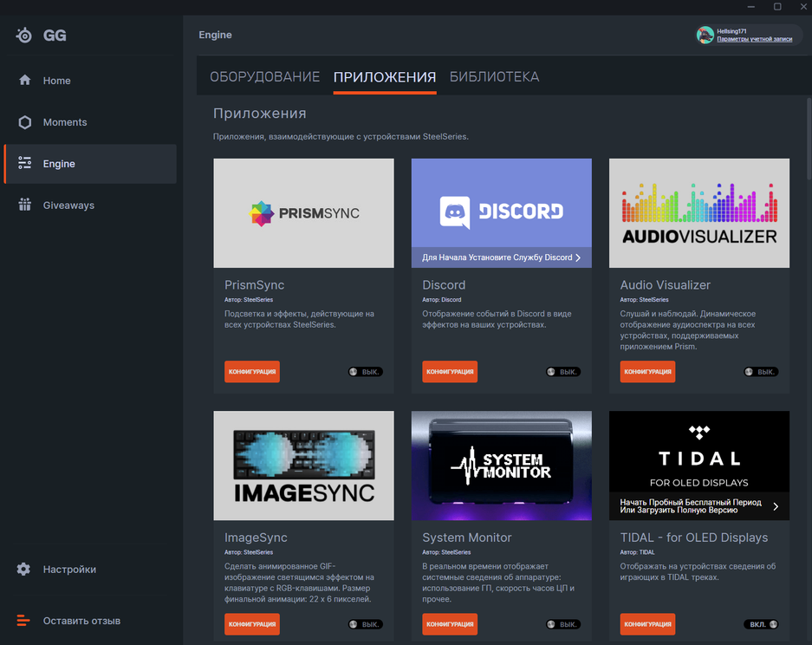Viewport: 812px width, 645px height.
Task: Click the vertical scrollbar on the right
Action: (809, 139)
